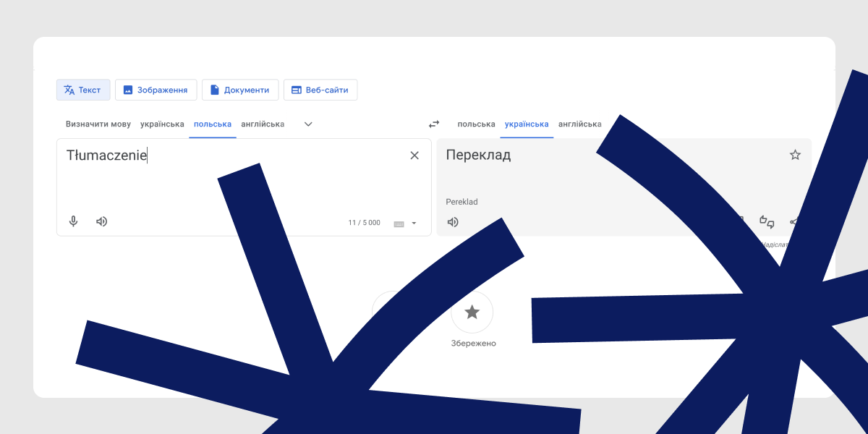Select the Текст translation mode button
The width and height of the screenshot is (868, 434).
[83, 90]
